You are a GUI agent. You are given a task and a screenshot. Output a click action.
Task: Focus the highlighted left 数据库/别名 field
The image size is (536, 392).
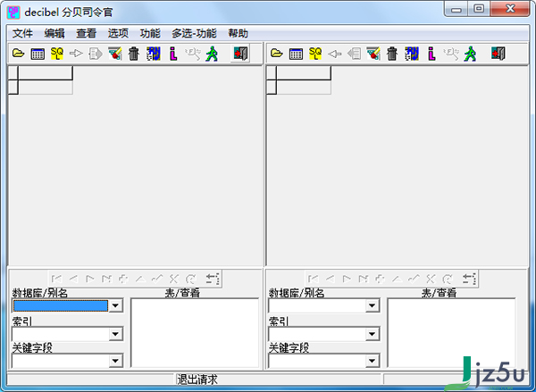point(61,305)
